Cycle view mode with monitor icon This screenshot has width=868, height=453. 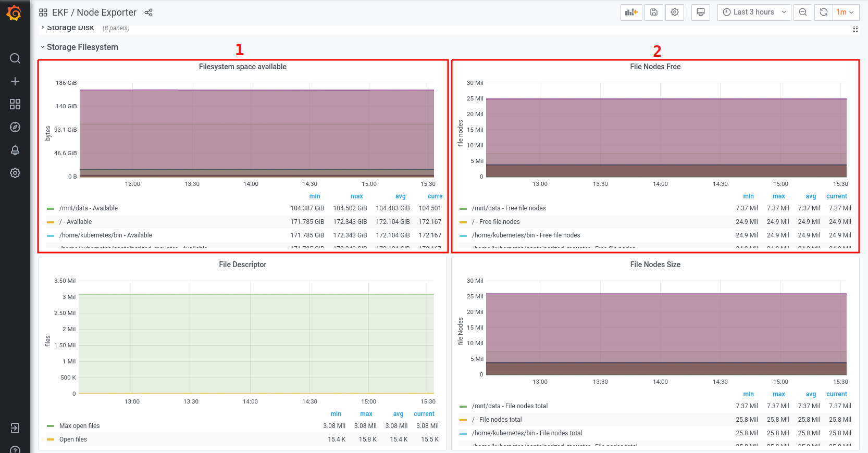click(x=701, y=12)
